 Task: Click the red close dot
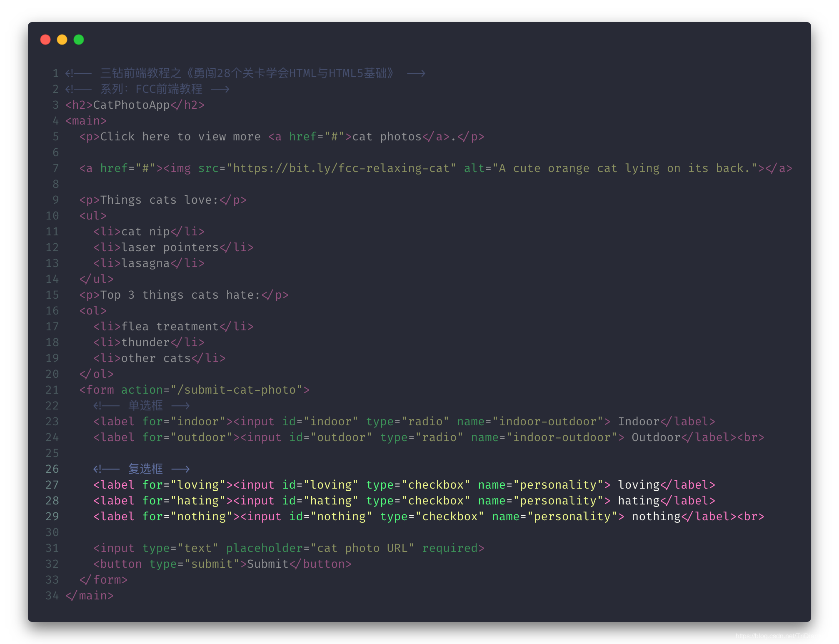pos(45,40)
